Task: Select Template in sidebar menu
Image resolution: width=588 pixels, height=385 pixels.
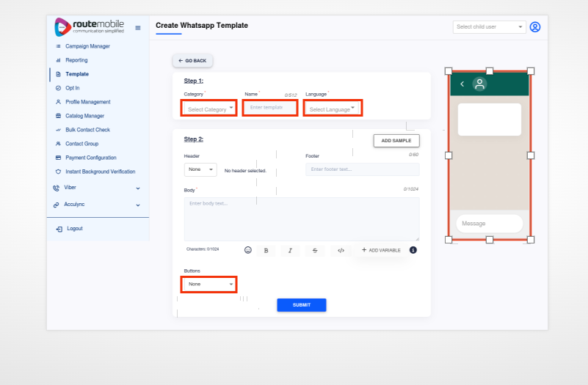Action: pos(77,74)
